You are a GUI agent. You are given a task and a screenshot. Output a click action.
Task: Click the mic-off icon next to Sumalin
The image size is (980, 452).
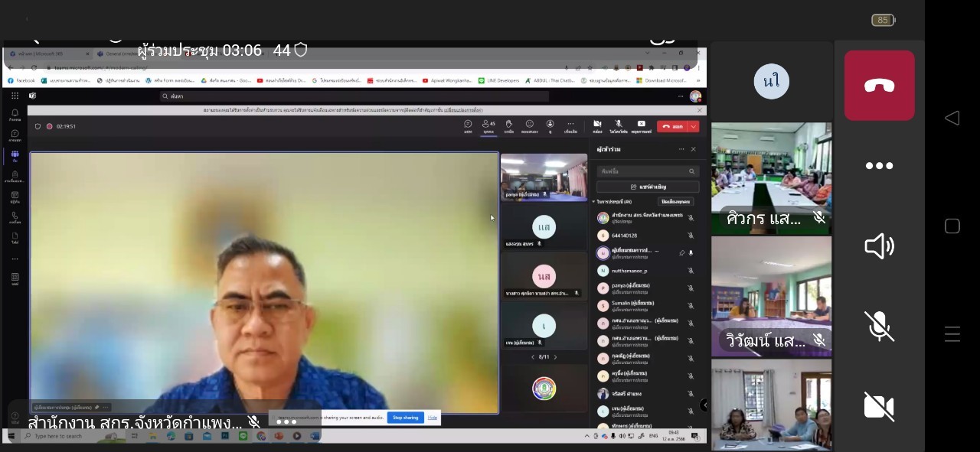click(x=691, y=305)
